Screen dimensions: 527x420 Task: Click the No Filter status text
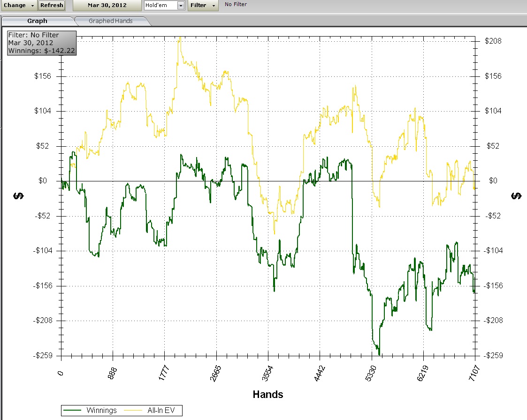click(236, 4)
